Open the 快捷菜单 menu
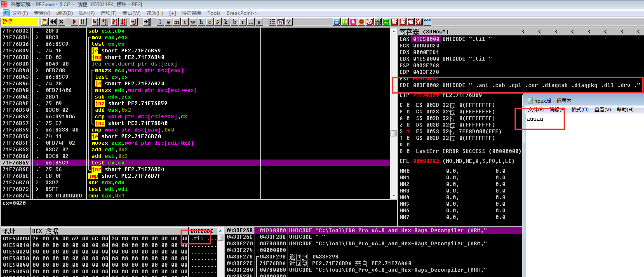Screen dimensions: 644x277 pyautogui.click(x=192, y=13)
